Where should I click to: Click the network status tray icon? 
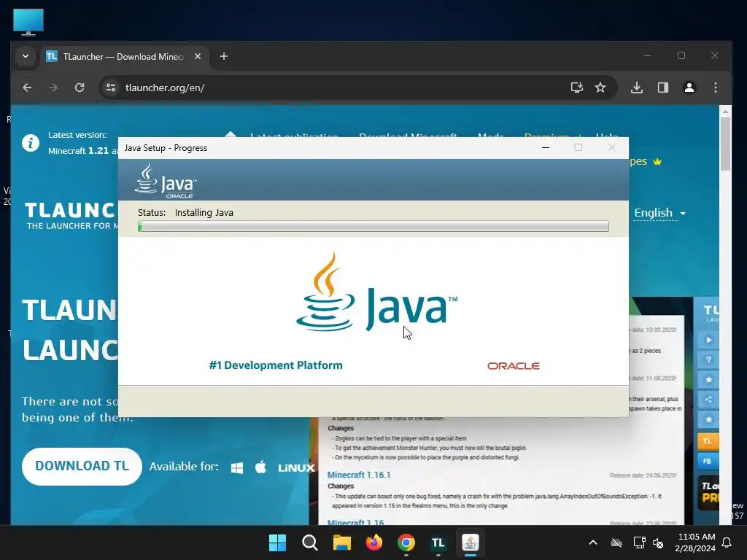[x=639, y=542]
